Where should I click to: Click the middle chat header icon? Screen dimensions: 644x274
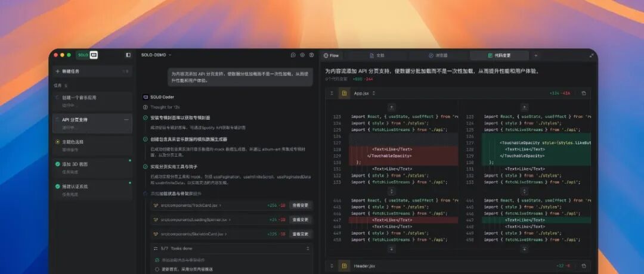[x=302, y=55]
